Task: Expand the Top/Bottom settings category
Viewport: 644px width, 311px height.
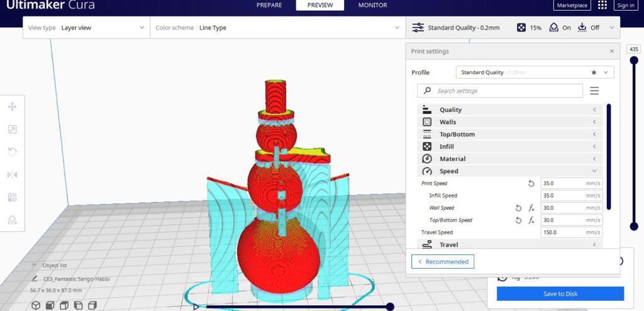Action: 510,134
